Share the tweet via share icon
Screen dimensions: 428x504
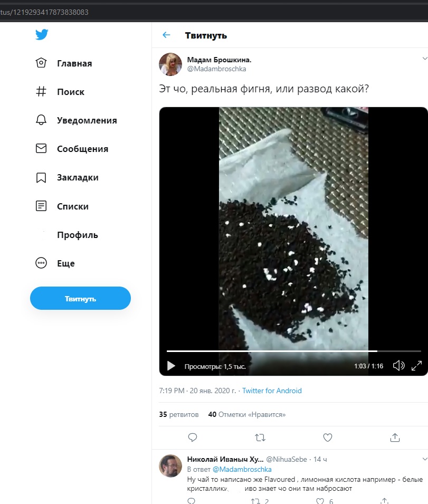pos(395,437)
